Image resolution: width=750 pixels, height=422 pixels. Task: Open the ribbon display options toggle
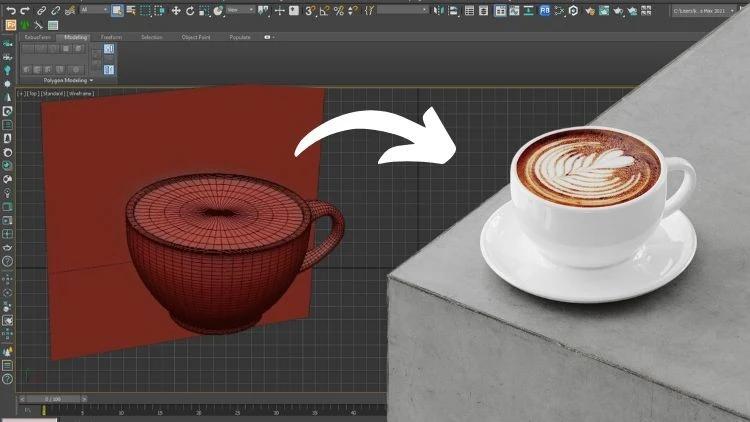coord(269,37)
